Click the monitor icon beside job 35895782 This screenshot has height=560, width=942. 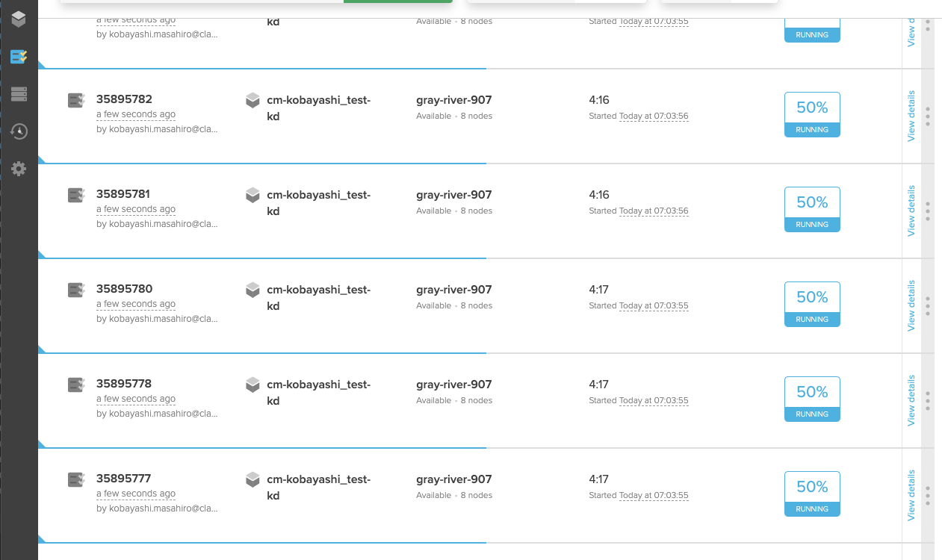tap(75, 99)
